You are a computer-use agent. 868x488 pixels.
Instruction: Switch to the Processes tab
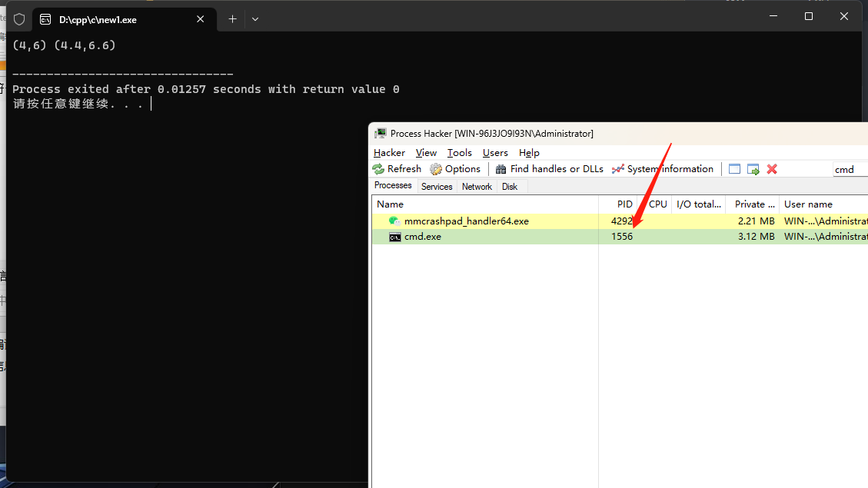click(393, 185)
